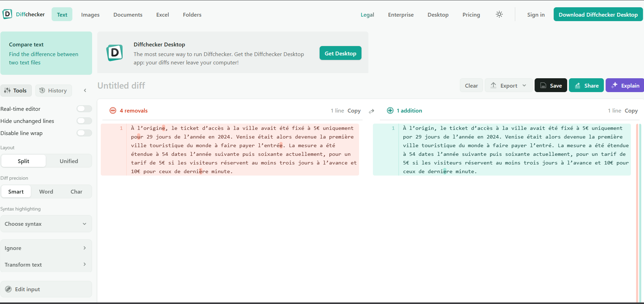This screenshot has height=304, width=644.
Task: Click the Edit input button
Action: 46,289
